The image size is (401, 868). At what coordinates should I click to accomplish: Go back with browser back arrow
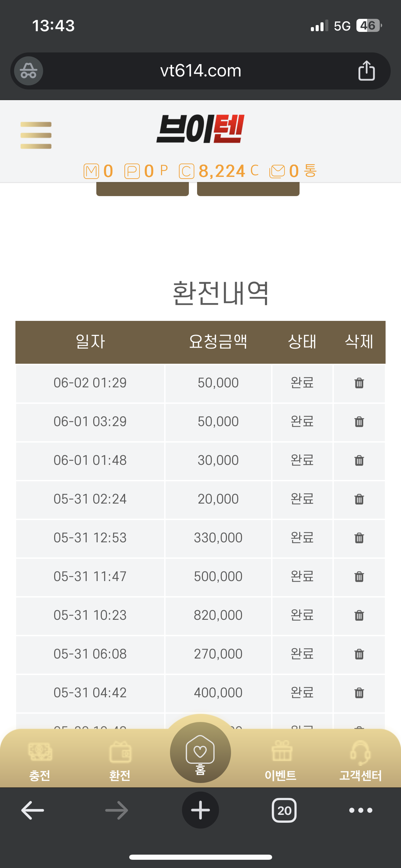pyautogui.click(x=33, y=810)
